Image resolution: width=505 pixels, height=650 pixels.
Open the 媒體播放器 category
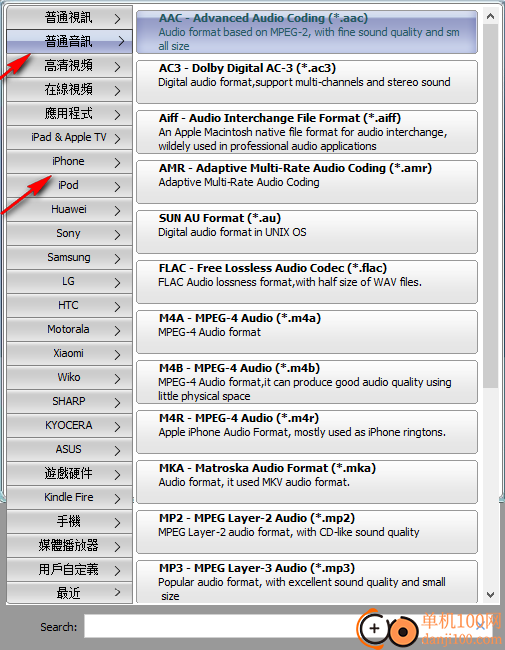(70, 546)
